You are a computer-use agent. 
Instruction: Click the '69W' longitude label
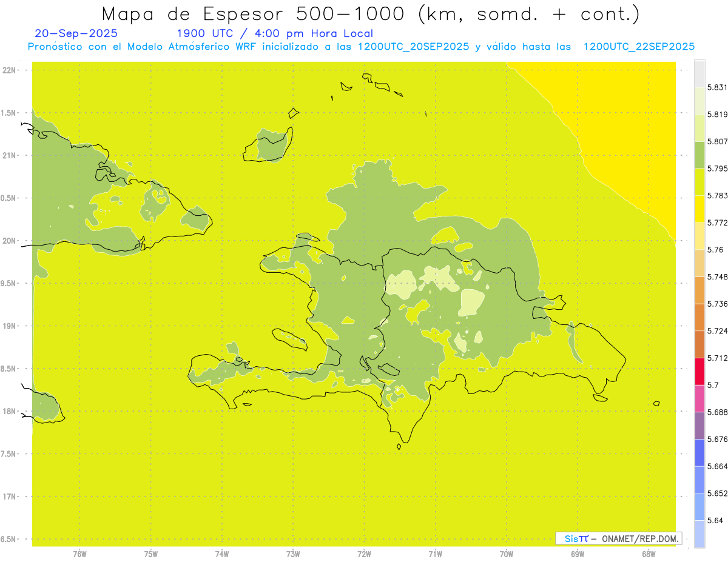(x=578, y=554)
